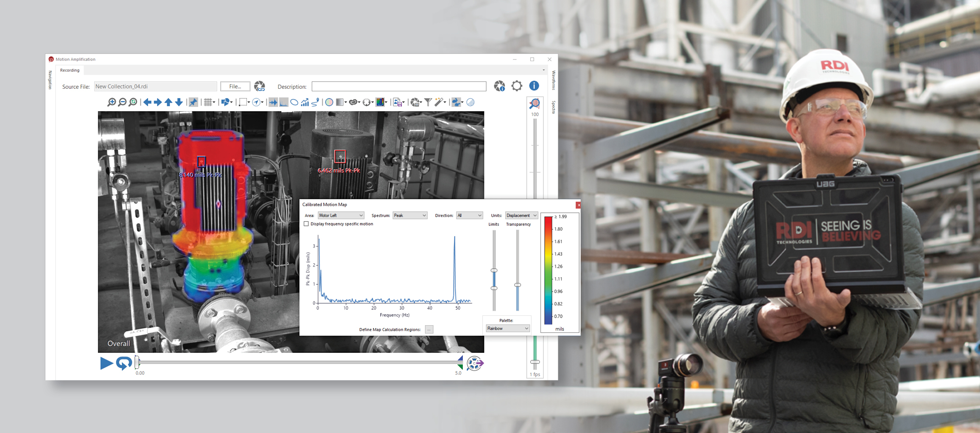This screenshot has height=433, width=980.
Task: Toggle the pushpin toolbar button
Action: [193, 102]
